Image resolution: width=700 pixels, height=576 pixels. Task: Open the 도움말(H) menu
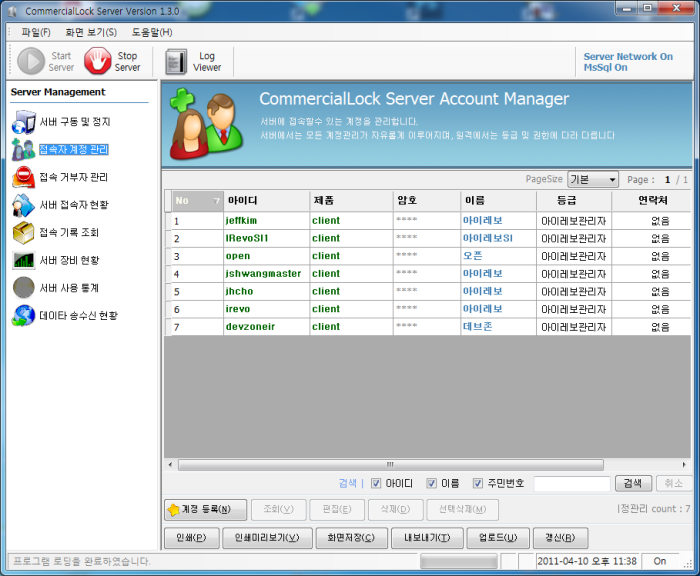pyautogui.click(x=152, y=32)
